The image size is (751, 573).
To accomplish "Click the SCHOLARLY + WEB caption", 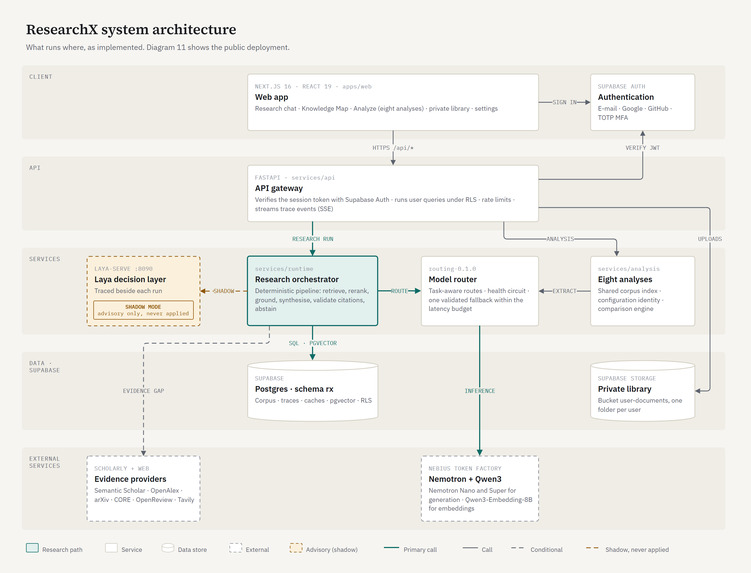I will [122, 469].
